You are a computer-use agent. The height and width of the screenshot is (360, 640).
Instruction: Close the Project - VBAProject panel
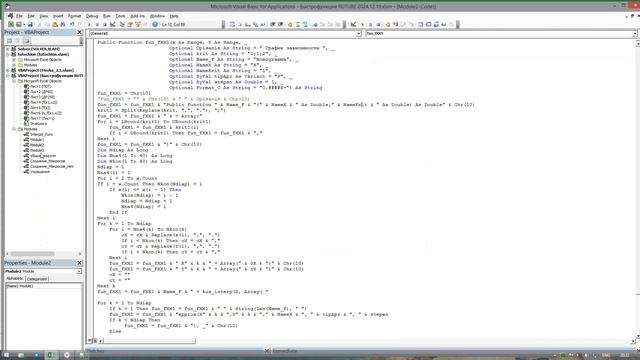point(79,32)
